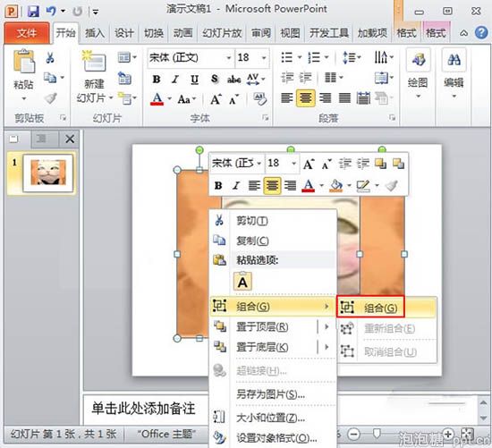
Task: Click Bring Forward icon in mini toolbar
Action: tap(380, 164)
